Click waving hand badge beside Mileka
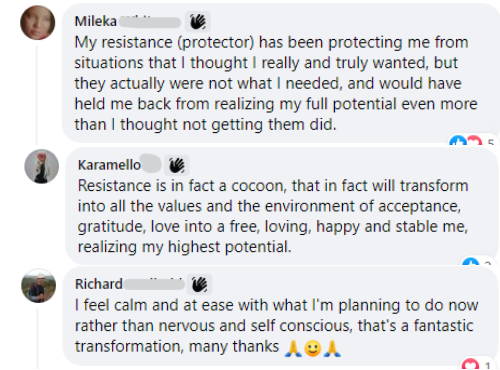 [198, 22]
